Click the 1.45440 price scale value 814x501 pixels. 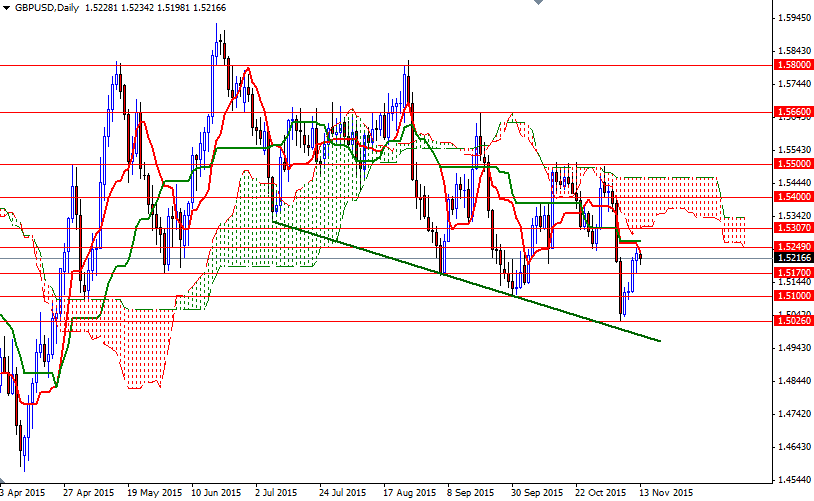(x=794, y=480)
